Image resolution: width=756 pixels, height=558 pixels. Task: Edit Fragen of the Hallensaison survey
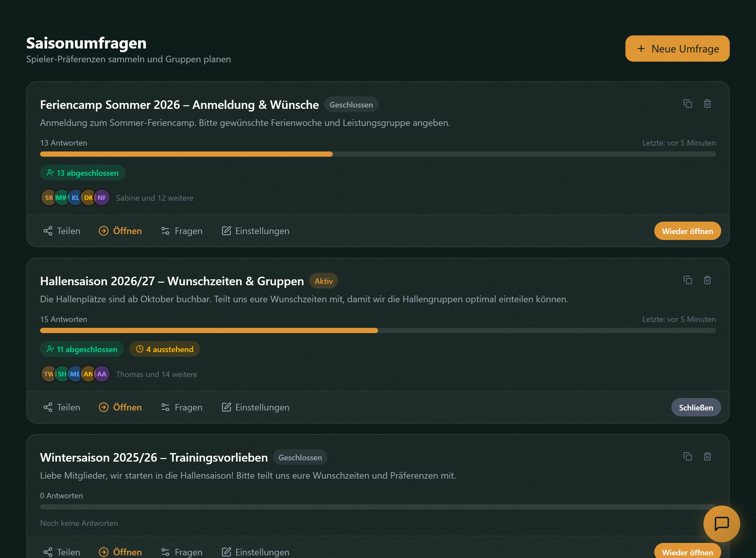pyautogui.click(x=182, y=408)
